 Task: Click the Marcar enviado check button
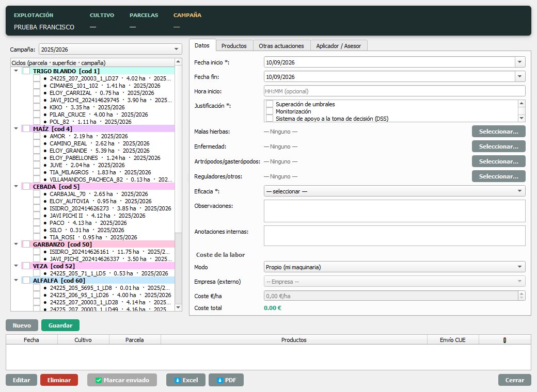coord(122,380)
